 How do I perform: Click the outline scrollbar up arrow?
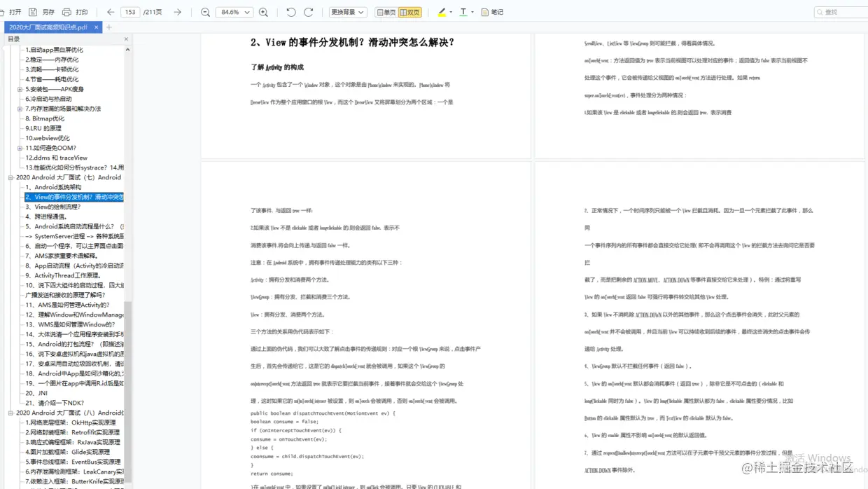point(127,50)
